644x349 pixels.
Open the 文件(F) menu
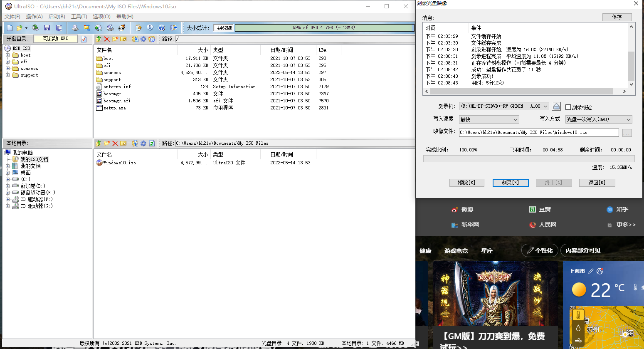(12, 17)
